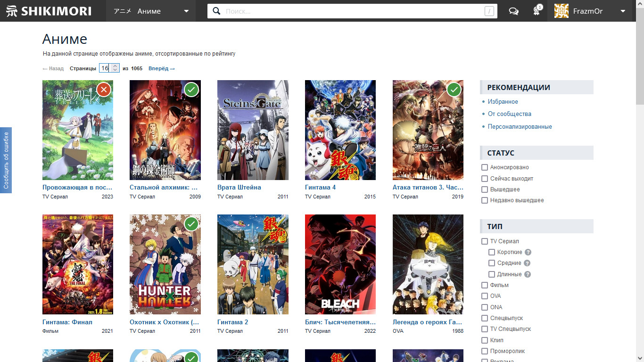Tick the Недавно вышедшее checkbox
Viewport: 644px width, 362px height.
pos(484,200)
